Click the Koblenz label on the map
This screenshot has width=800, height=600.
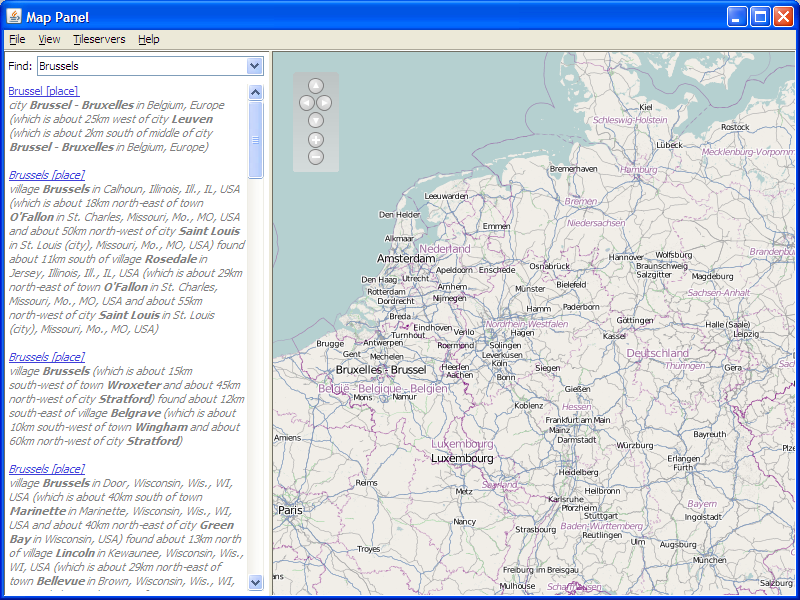529,406
